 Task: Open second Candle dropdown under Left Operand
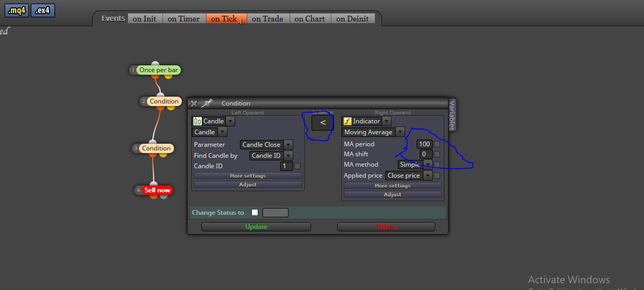tap(222, 132)
